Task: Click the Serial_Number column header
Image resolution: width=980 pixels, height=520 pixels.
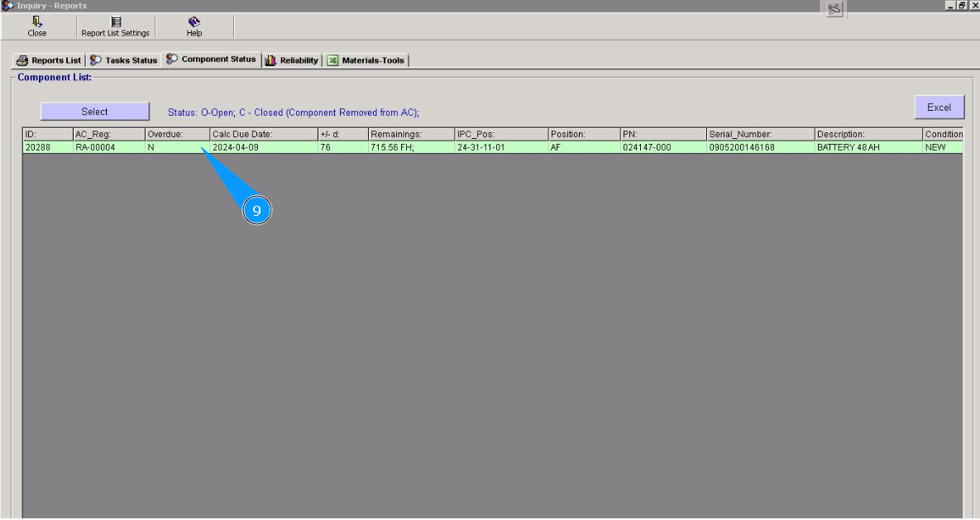Action: point(761,135)
